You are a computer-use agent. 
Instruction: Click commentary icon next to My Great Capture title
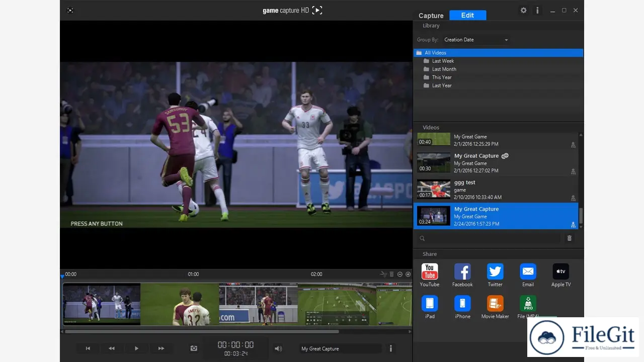click(505, 156)
